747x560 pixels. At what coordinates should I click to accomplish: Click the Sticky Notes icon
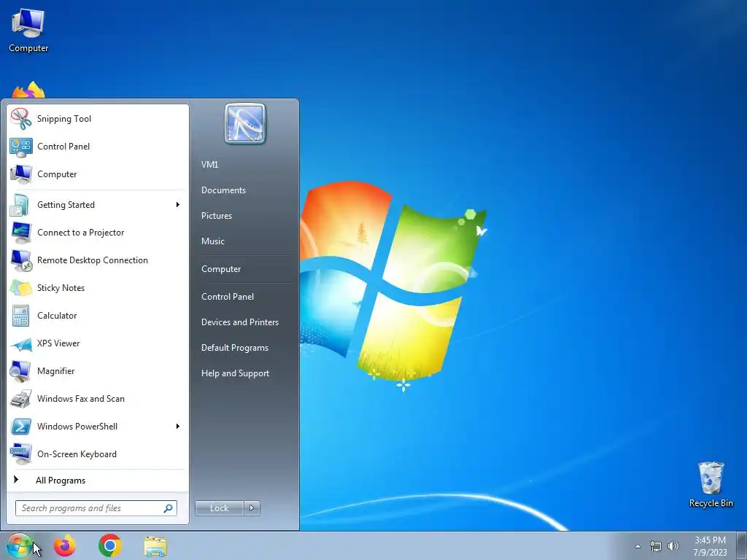(x=21, y=288)
